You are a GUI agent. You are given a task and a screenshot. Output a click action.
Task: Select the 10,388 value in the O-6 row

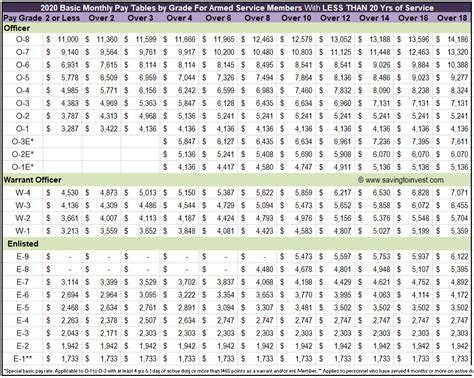(458, 65)
